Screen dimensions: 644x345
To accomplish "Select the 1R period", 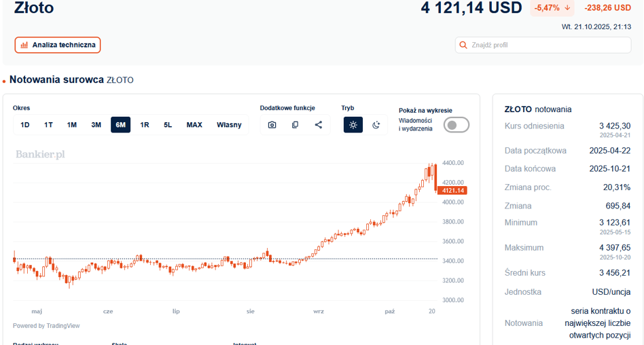I will point(145,125).
